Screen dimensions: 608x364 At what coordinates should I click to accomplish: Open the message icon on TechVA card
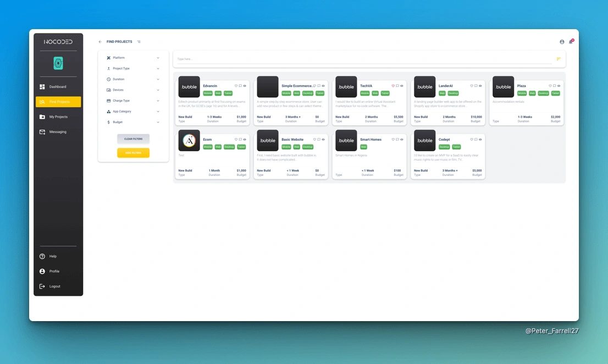tap(397, 86)
